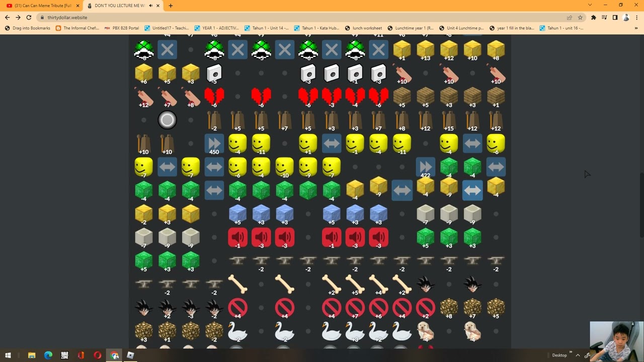Select the glowstone block labeled +1

[x=167, y=332]
